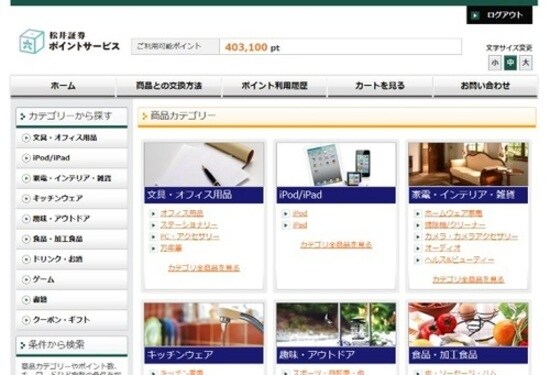Click the 家電・インテリア・雑貨 sofa image
This screenshot has height=375, width=550.
[468, 165]
